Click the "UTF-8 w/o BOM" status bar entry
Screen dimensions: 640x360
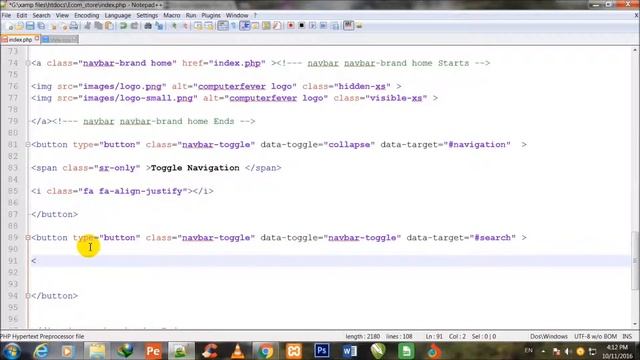click(596, 336)
